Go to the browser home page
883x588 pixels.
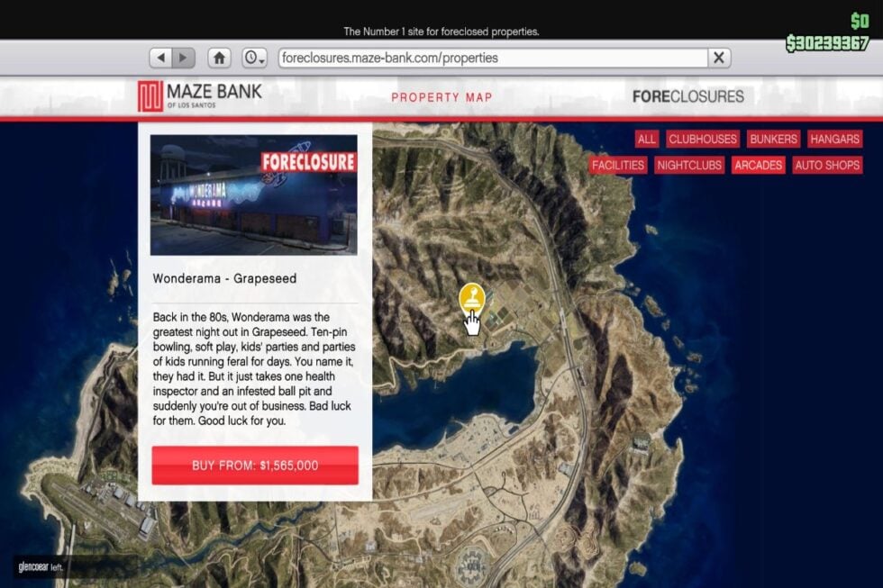click(x=219, y=58)
